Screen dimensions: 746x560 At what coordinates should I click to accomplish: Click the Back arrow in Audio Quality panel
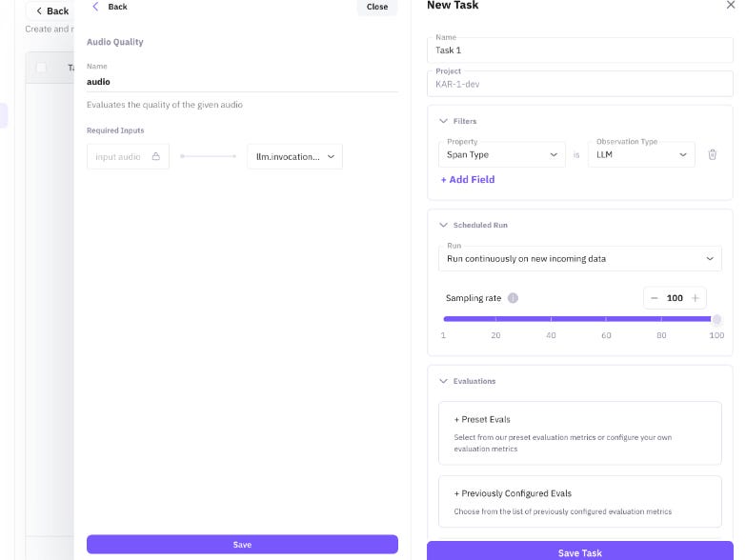[95, 7]
